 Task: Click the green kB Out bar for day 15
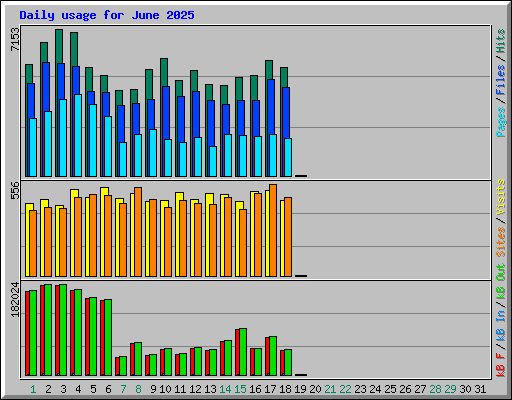click(243, 352)
